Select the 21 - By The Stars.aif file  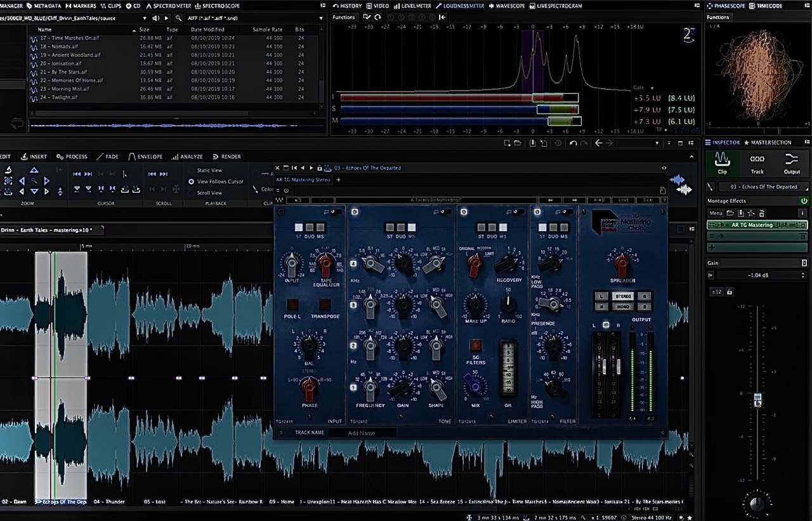point(63,72)
